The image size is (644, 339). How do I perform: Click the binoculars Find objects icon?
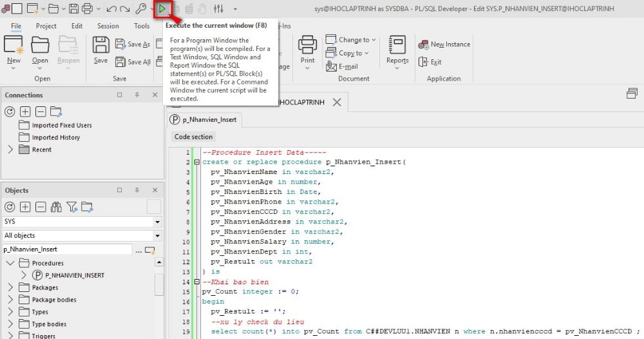tap(56, 207)
